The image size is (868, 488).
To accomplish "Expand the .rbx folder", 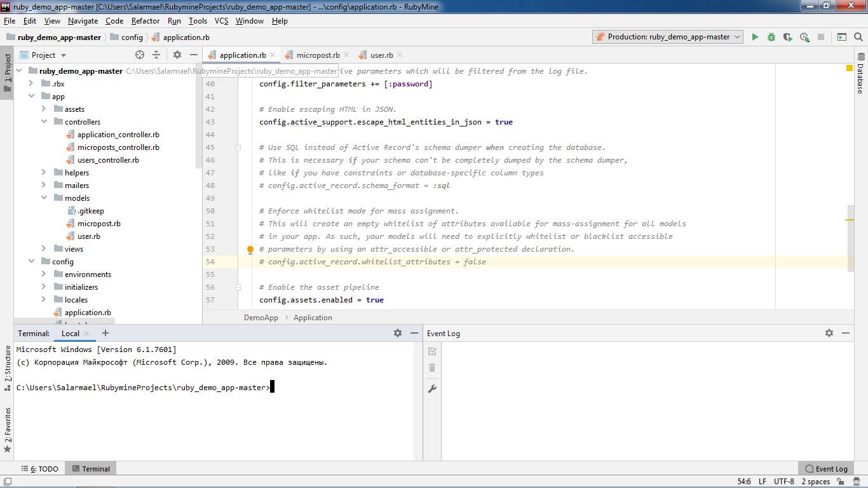I will pos(31,84).
